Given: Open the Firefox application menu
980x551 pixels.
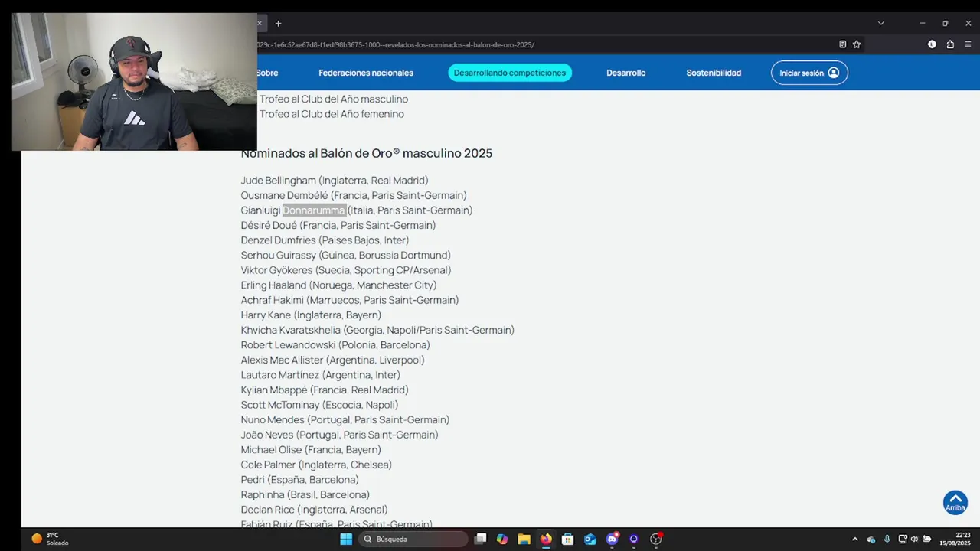Looking at the screenshot, I should point(968,44).
